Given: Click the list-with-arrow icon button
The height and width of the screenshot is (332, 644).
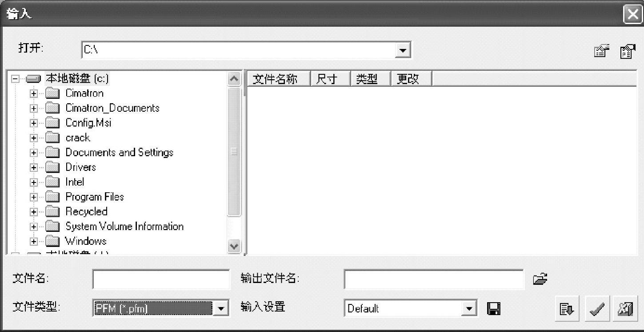Looking at the screenshot, I should click(568, 309).
